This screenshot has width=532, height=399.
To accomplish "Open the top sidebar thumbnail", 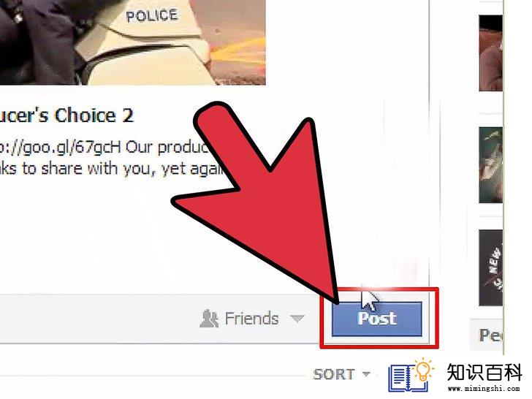I will click(490, 53).
